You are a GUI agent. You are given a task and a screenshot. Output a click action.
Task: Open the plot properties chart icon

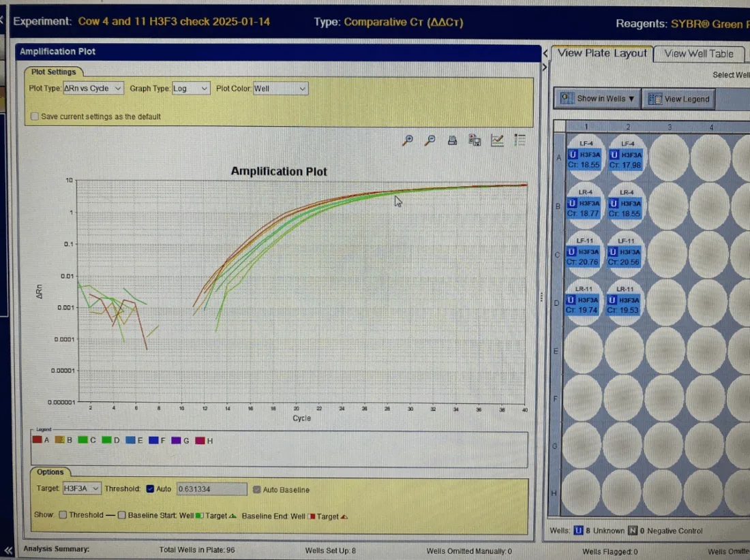497,140
